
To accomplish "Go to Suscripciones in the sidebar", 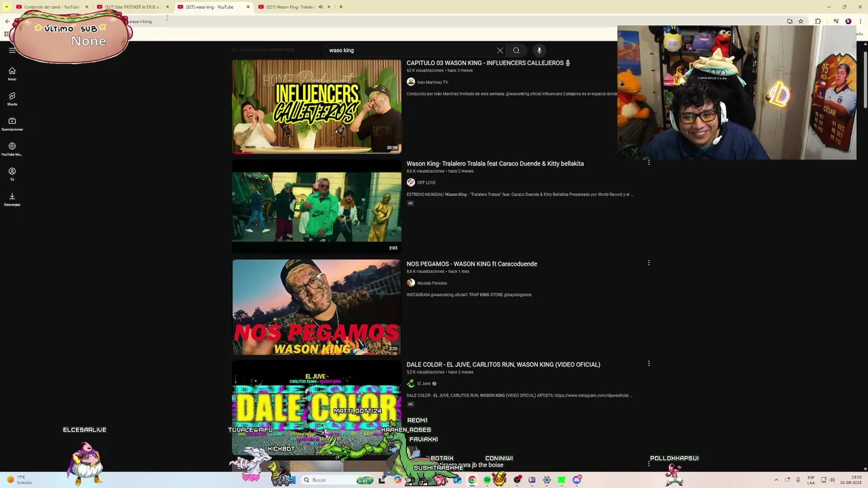I will coord(12,124).
